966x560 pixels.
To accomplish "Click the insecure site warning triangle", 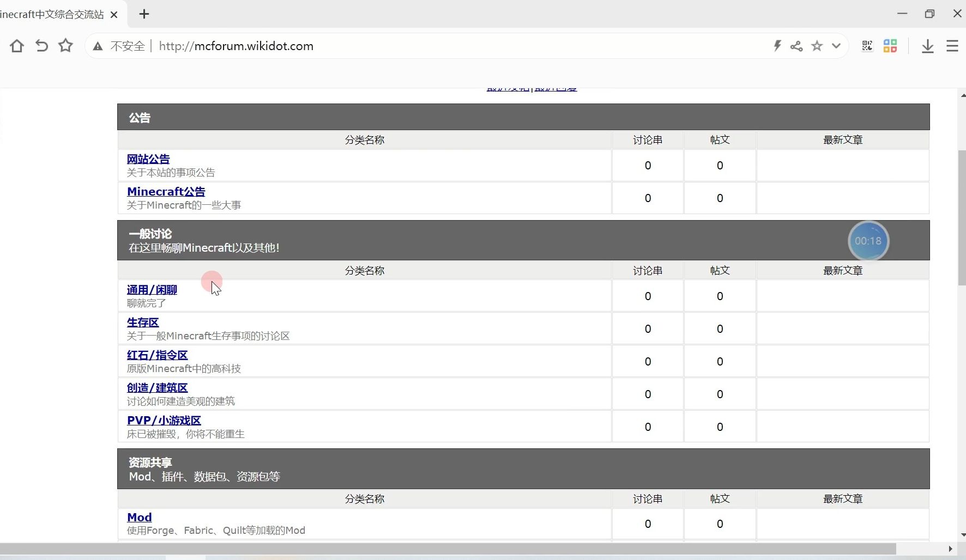I will point(98,46).
